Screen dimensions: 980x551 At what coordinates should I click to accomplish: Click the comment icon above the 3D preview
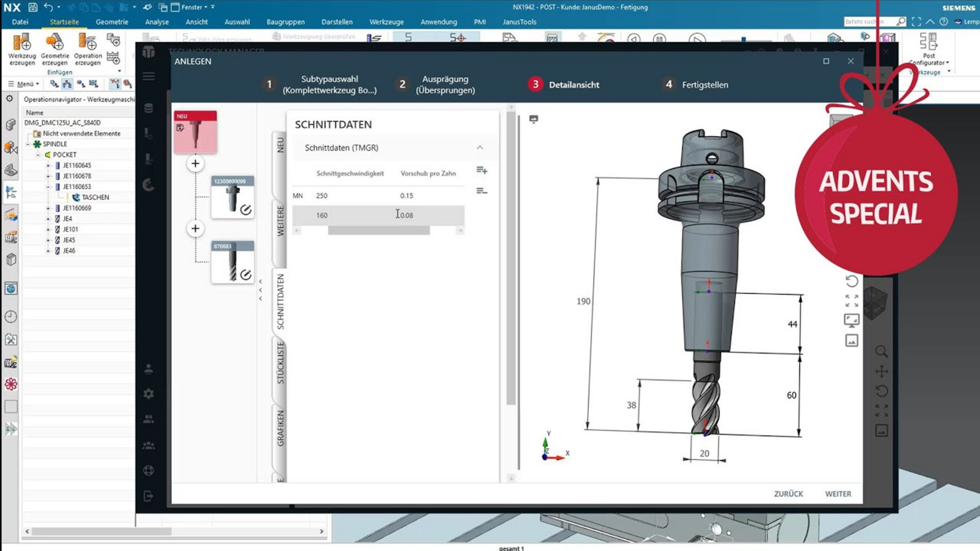534,119
